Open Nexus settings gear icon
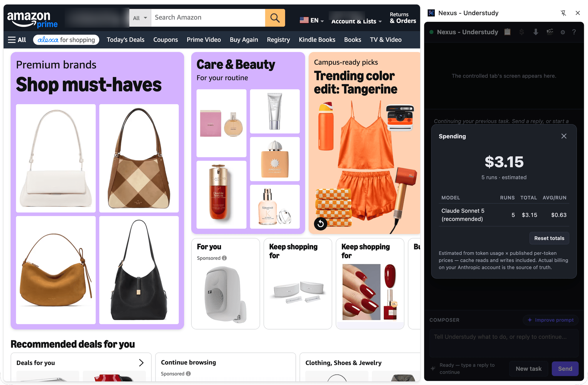The image size is (588, 385). [563, 32]
